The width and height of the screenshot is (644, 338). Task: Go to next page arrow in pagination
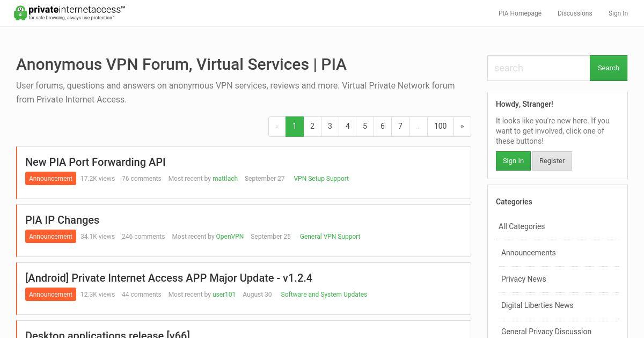click(462, 126)
